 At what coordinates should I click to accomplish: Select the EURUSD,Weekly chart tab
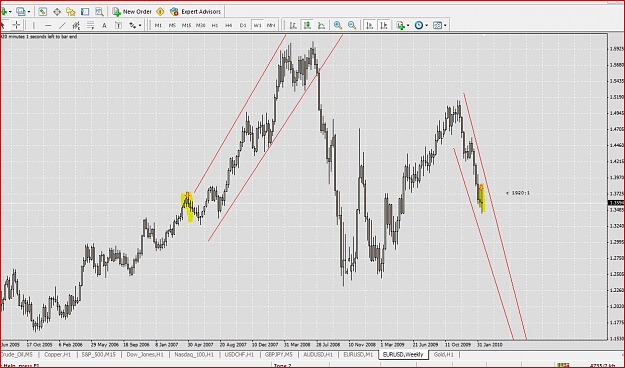pyautogui.click(x=403, y=354)
